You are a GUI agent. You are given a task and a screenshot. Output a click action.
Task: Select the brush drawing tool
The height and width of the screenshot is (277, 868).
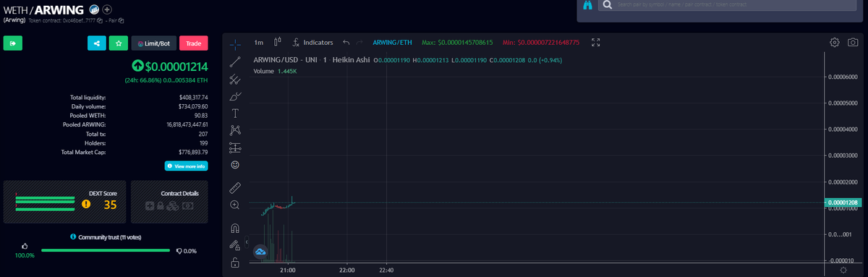pyautogui.click(x=234, y=95)
